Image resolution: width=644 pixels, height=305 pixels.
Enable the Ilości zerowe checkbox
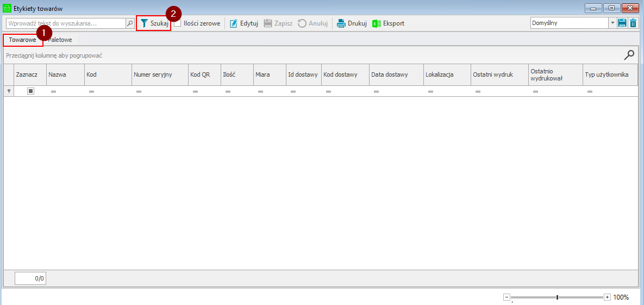(178, 23)
